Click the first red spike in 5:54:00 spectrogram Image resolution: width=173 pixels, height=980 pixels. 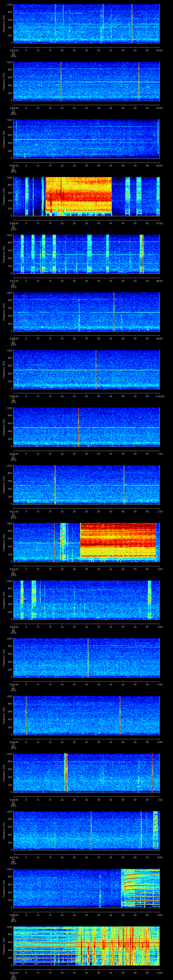pos(61,81)
